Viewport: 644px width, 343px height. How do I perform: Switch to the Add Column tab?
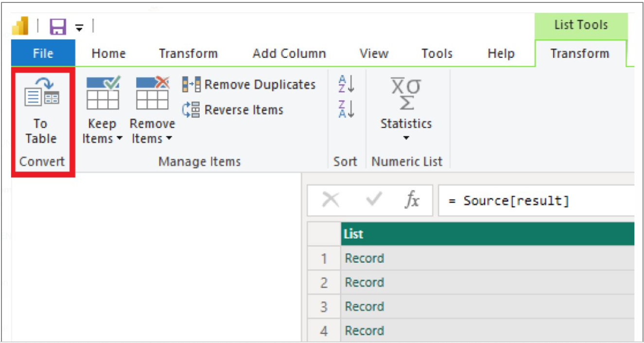(x=289, y=53)
